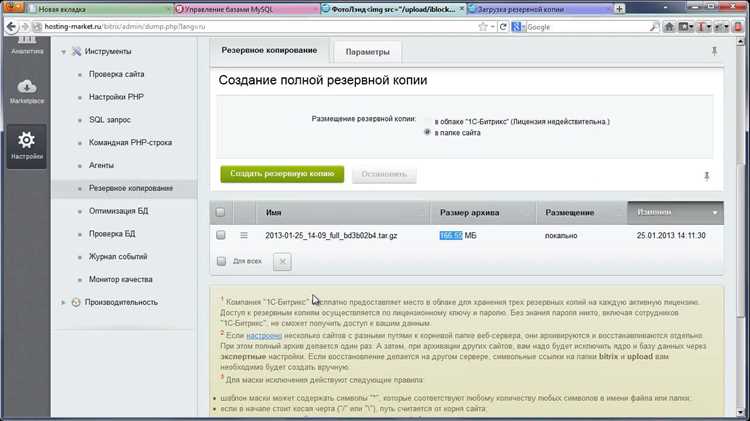Click the forward navigation arrow
The width and height of the screenshot is (750, 421).
(x=24, y=27)
